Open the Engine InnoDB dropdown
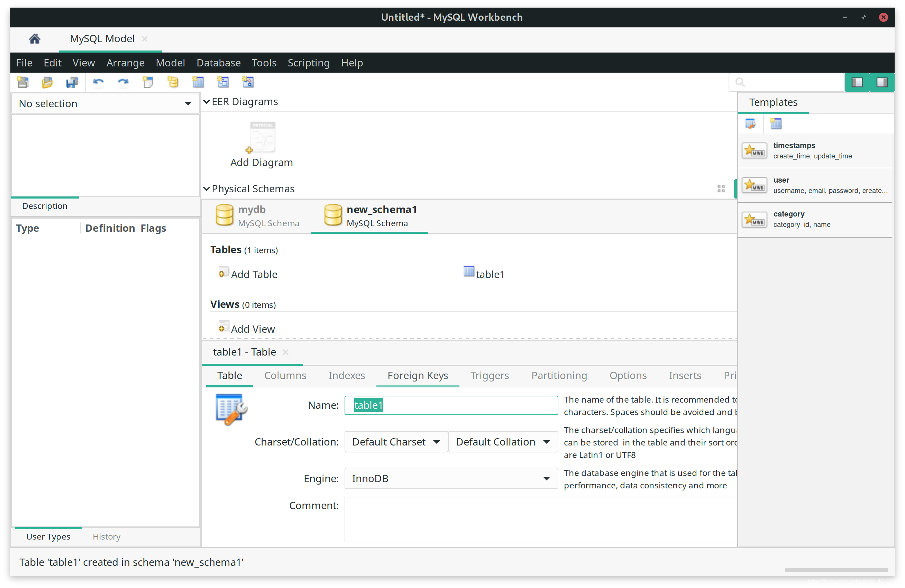The width and height of the screenshot is (905, 588). [451, 479]
